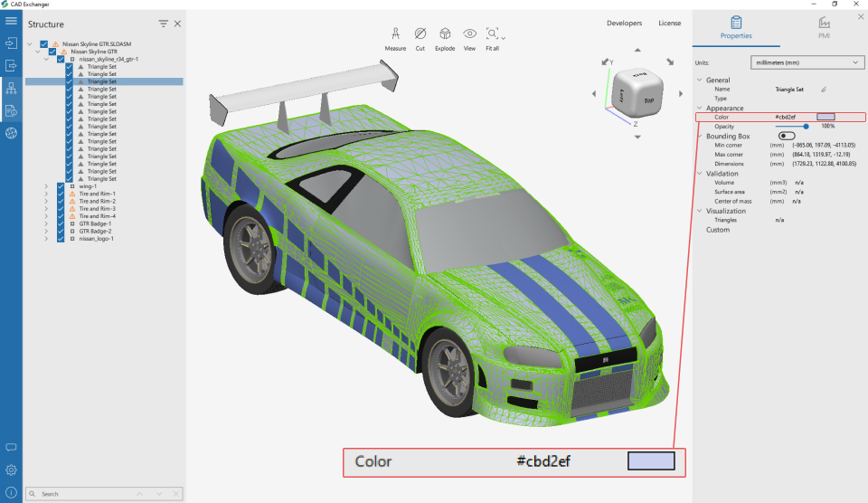Image resolution: width=868 pixels, height=503 pixels.
Task: Click the Export file sidebar icon
Action: pos(11,65)
